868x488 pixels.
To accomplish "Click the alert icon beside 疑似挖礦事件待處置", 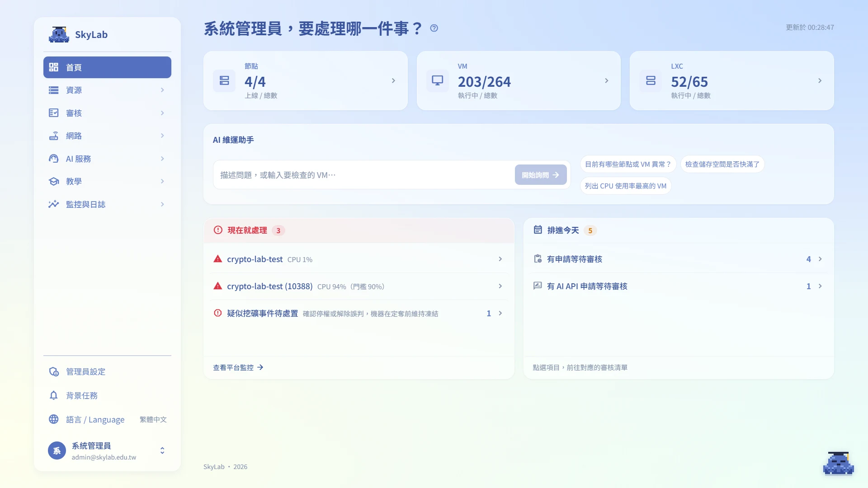I will point(218,313).
